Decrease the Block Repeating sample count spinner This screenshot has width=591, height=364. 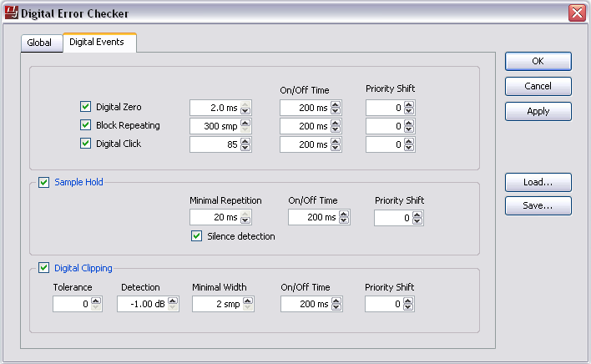pos(245,129)
